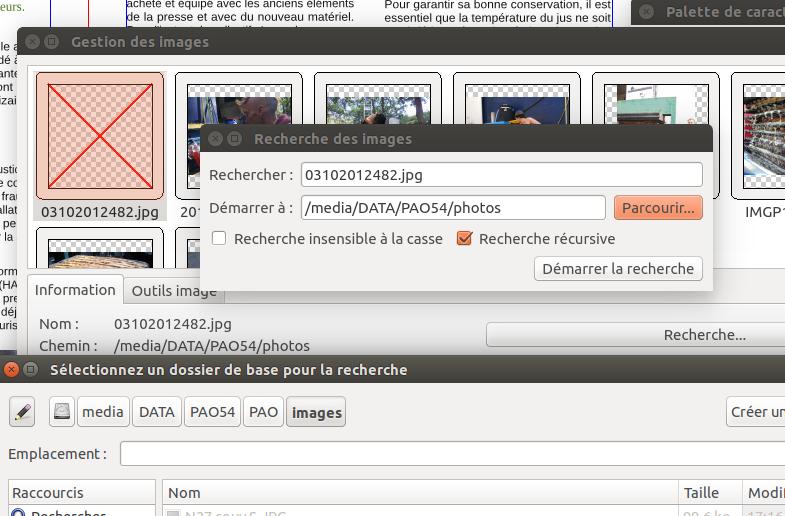Sort files by the Taille column header
The height and width of the screenshot is (516, 785).
click(708, 493)
